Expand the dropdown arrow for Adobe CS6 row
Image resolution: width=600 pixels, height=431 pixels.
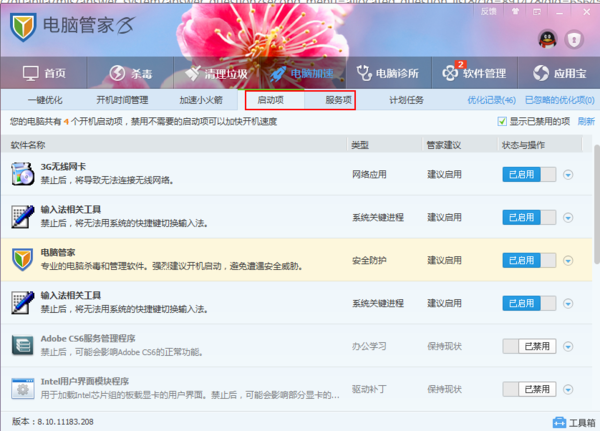(x=568, y=347)
